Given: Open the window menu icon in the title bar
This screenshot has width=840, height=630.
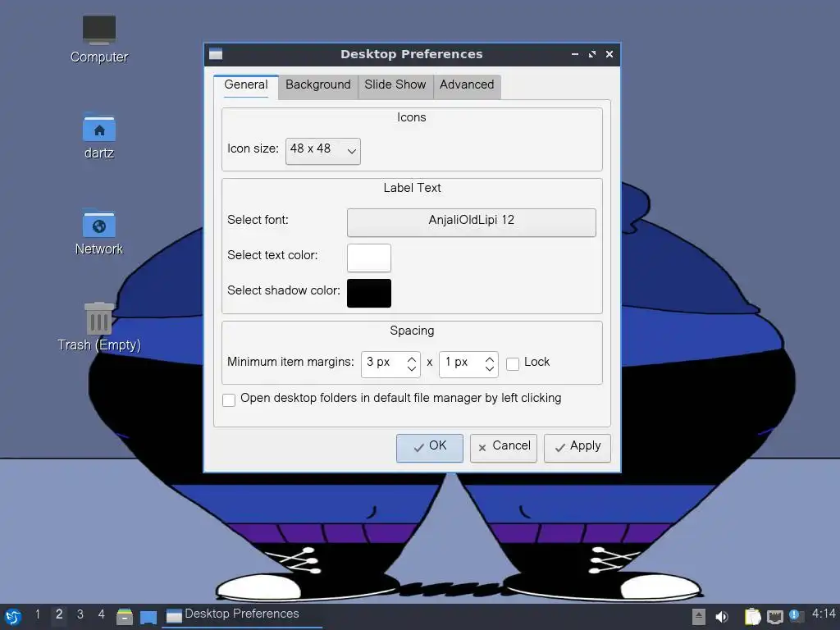Looking at the screenshot, I should 216,54.
